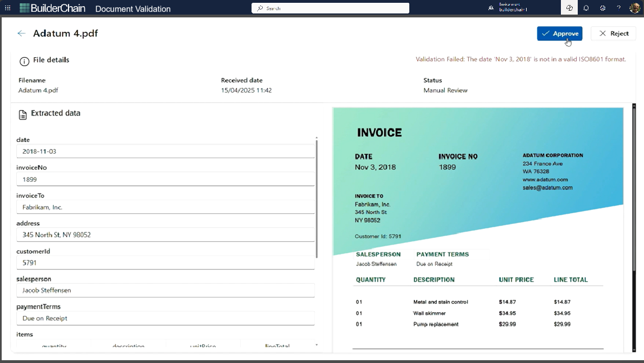
Task: Open the user account avatar
Action: [634, 8]
